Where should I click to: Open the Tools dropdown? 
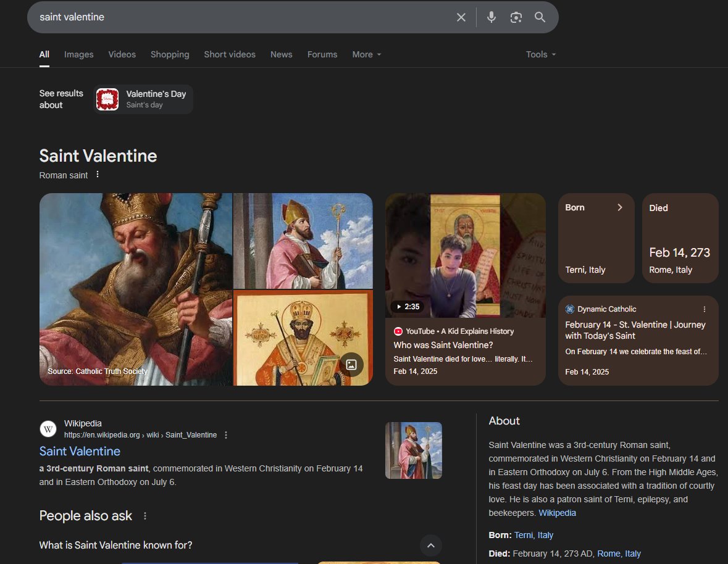(x=541, y=54)
